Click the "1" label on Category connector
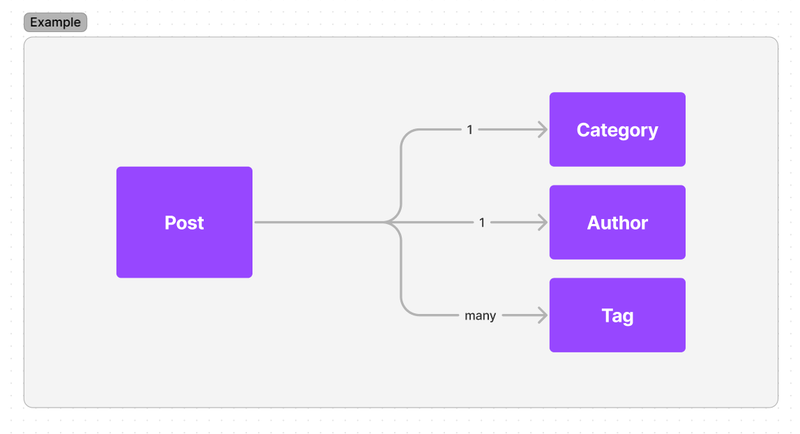 (x=469, y=130)
